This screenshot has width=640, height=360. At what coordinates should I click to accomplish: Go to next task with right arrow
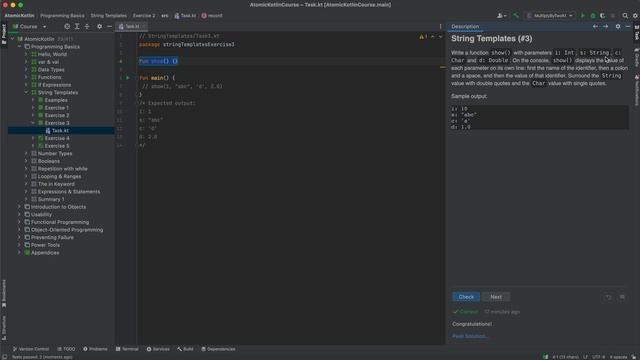(605, 27)
